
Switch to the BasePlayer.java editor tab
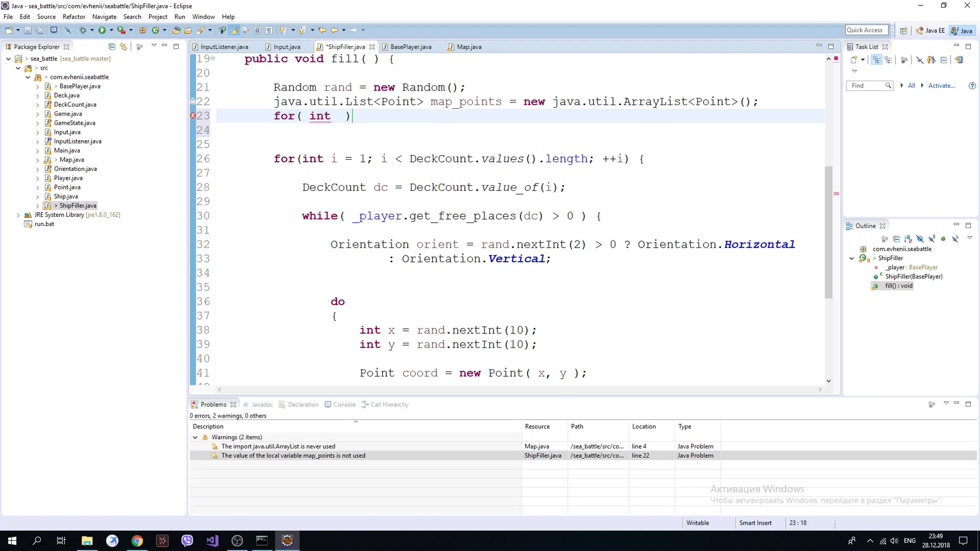pyautogui.click(x=411, y=47)
